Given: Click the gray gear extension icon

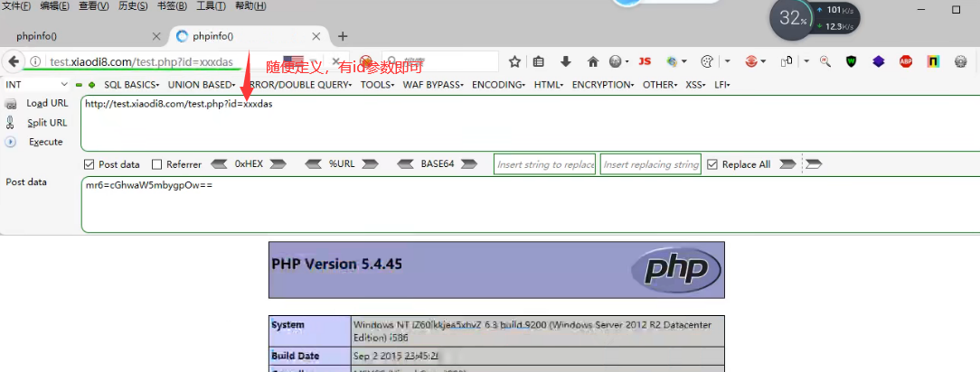Looking at the screenshot, I should [961, 61].
